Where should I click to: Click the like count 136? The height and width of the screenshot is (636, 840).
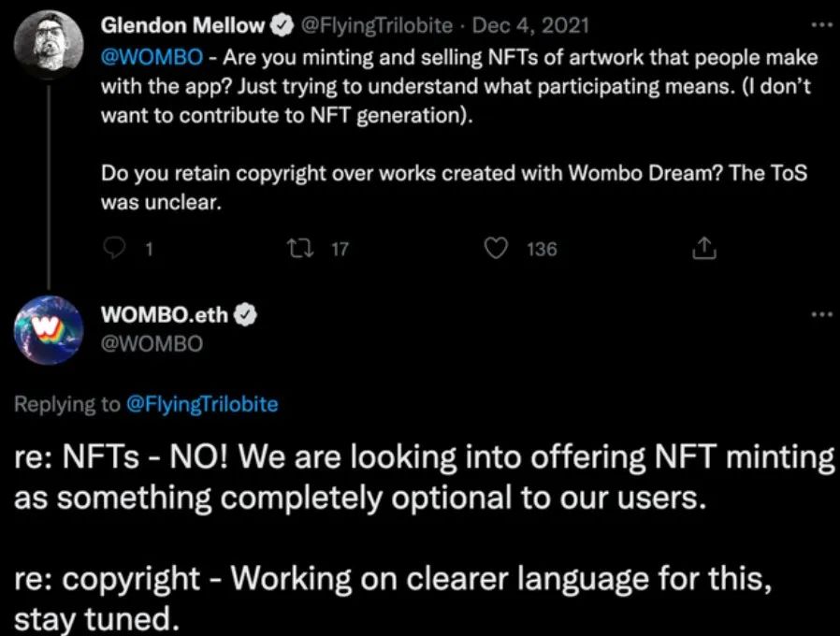(x=543, y=249)
